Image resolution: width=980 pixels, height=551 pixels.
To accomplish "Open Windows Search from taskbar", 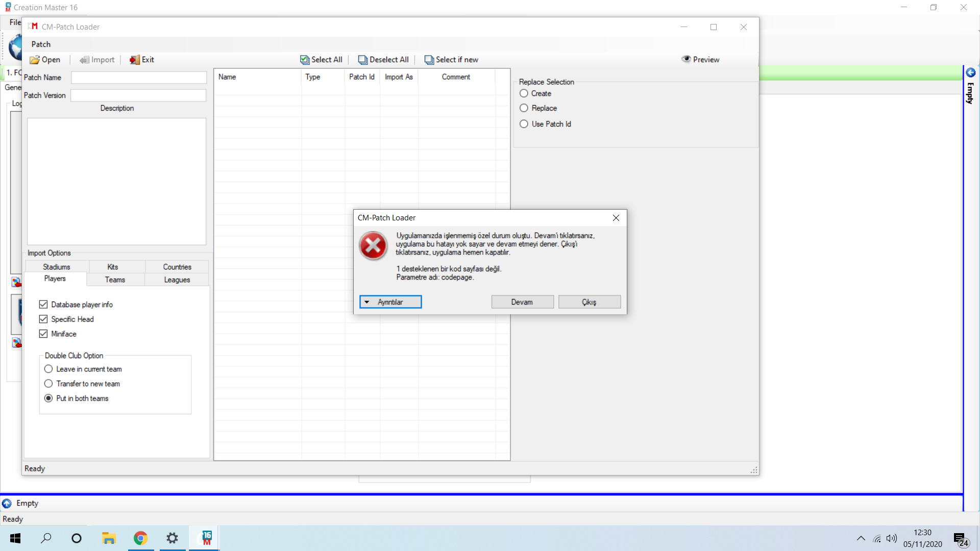I will (46, 538).
